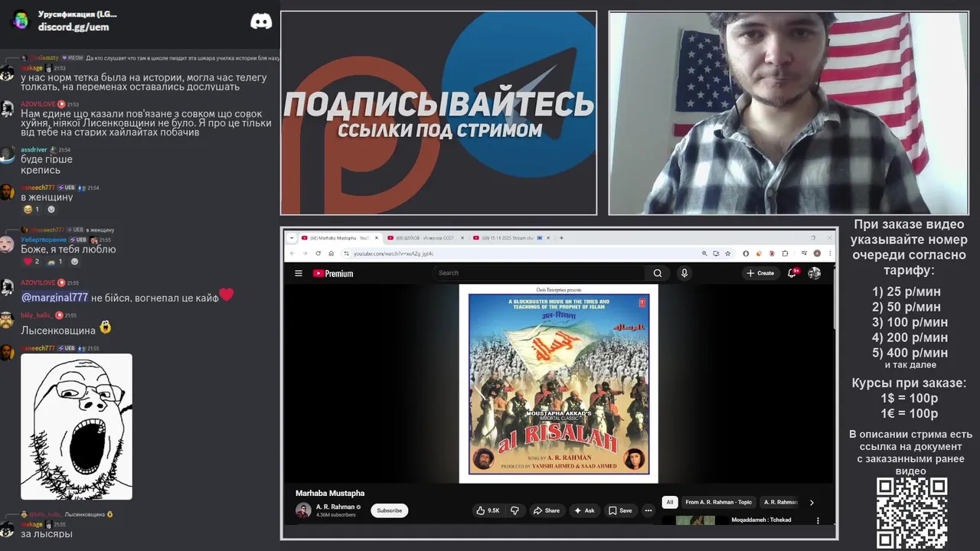
Task: Click the zoom magnifier in address bar
Action: 704,253
